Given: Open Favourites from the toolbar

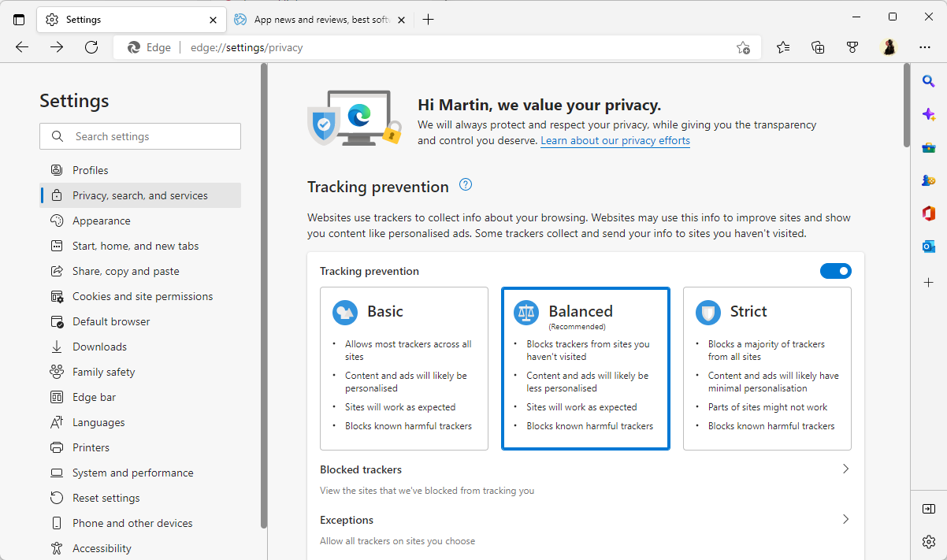Looking at the screenshot, I should (782, 47).
